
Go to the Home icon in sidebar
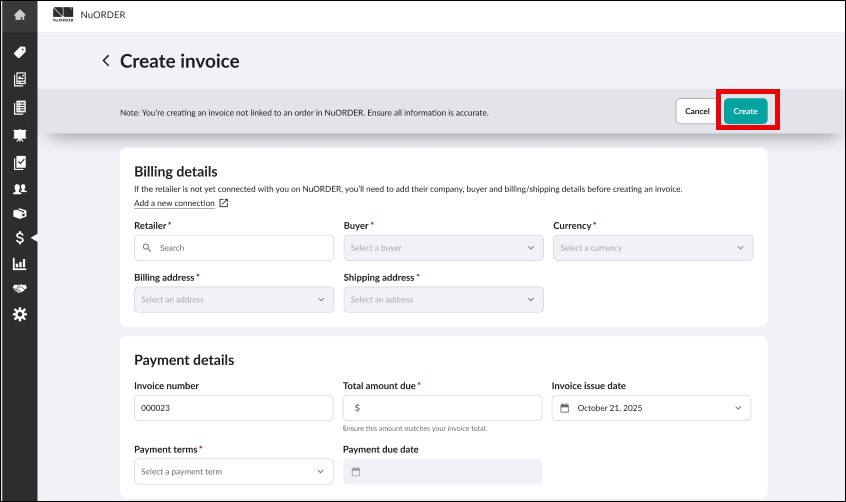pos(19,15)
